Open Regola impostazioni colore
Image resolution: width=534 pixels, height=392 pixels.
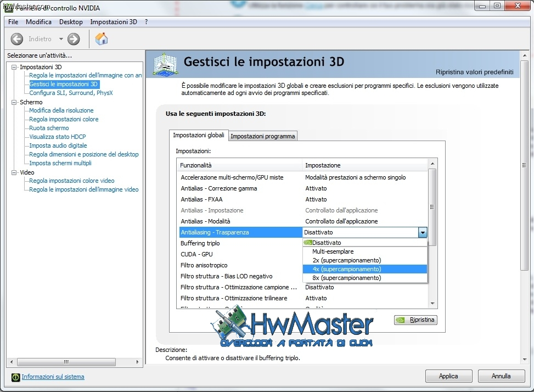coord(64,119)
